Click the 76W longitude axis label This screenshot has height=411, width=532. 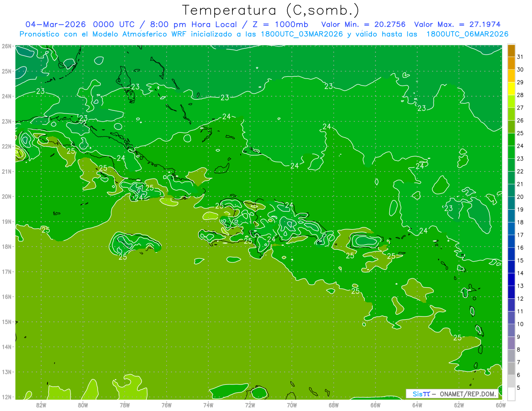click(166, 405)
